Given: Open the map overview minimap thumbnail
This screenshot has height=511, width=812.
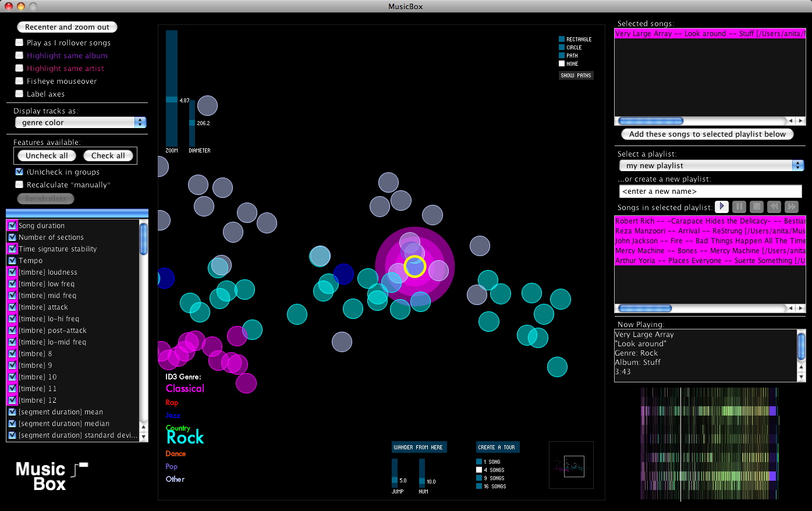Looking at the screenshot, I should 571,465.
